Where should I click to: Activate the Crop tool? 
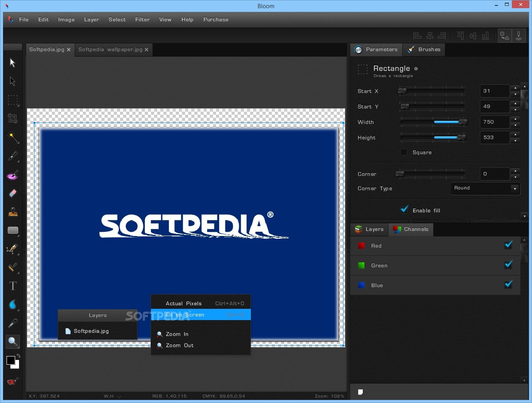pyautogui.click(x=13, y=119)
